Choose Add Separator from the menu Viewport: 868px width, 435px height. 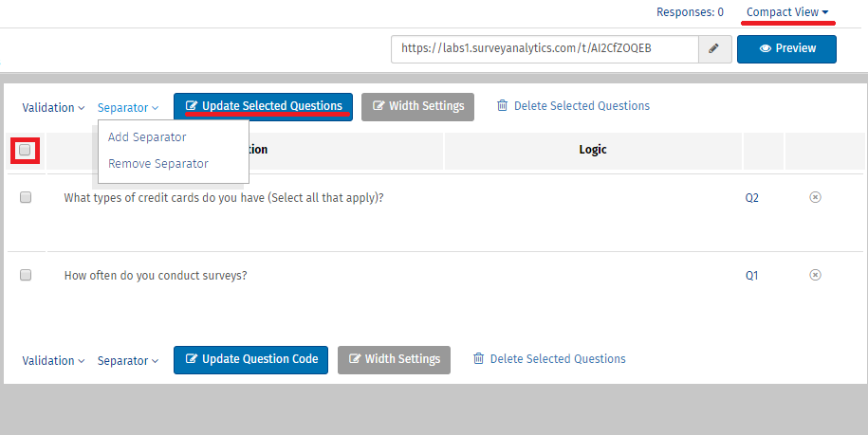click(147, 137)
